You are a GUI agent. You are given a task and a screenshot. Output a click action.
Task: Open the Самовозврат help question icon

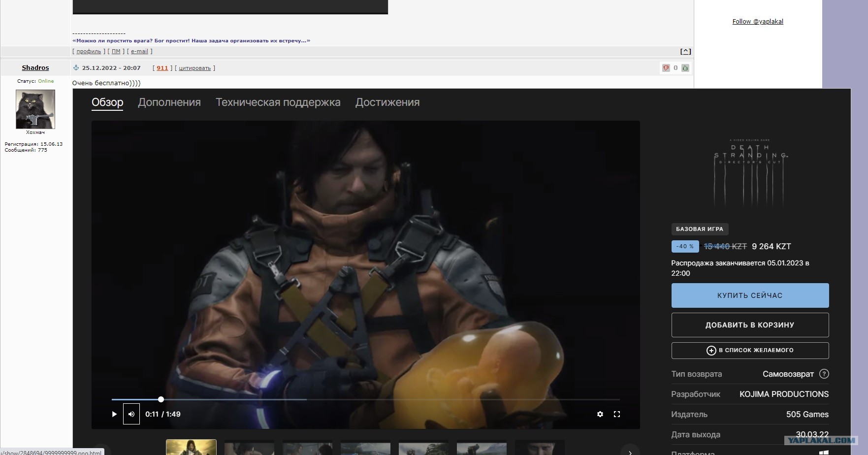824,374
